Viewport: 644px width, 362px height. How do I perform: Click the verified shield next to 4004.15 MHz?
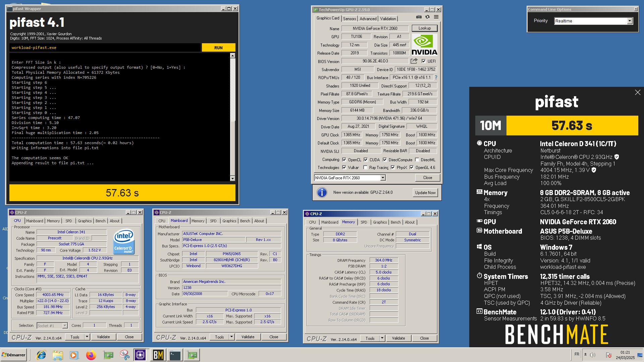click(594, 170)
